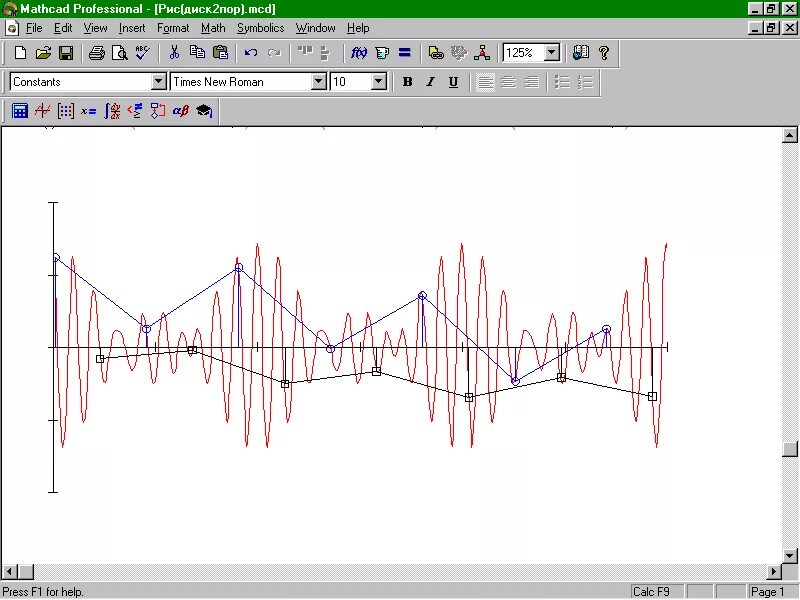Align regions across icon

coord(305,53)
